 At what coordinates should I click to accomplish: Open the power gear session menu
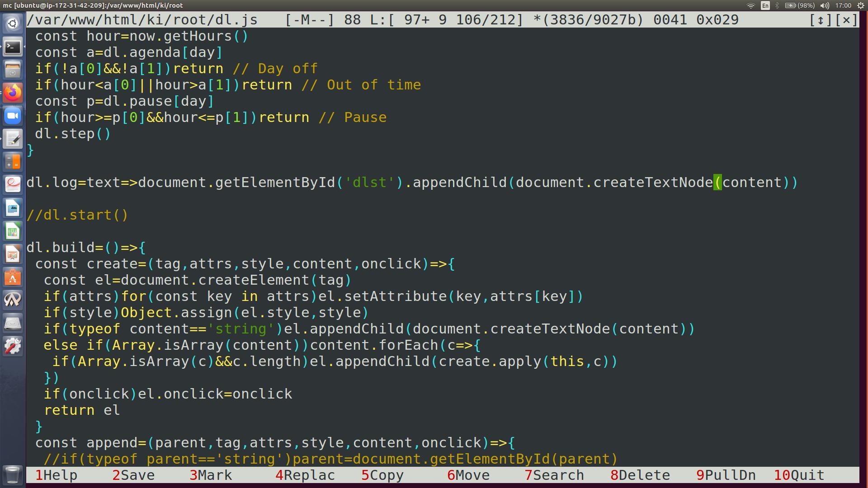coord(861,5)
